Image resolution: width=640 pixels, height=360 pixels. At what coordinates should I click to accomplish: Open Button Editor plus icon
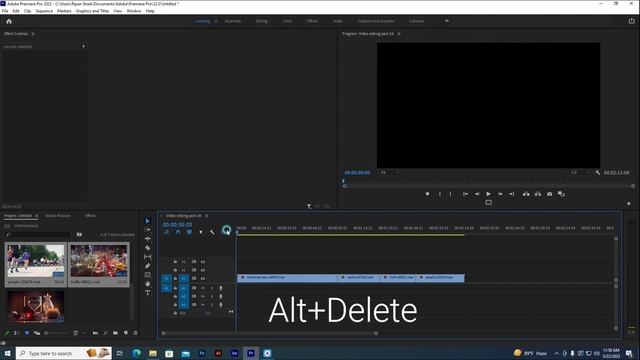point(629,203)
